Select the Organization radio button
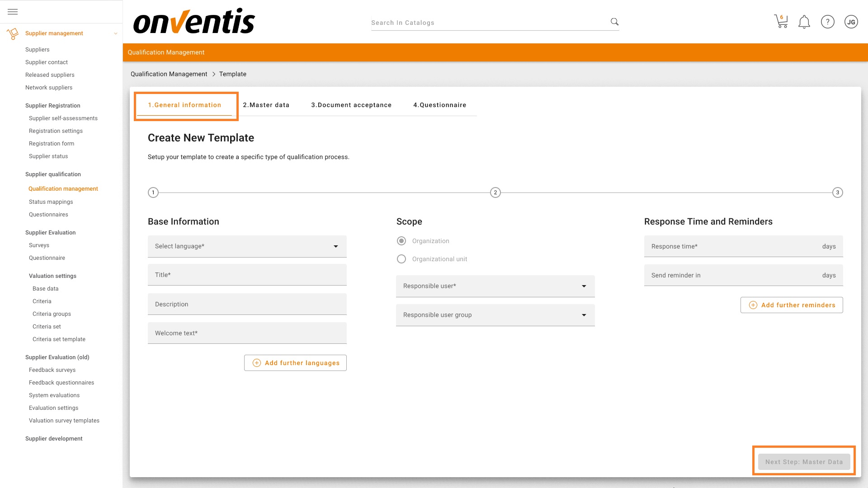The height and width of the screenshot is (488, 868). pos(401,241)
